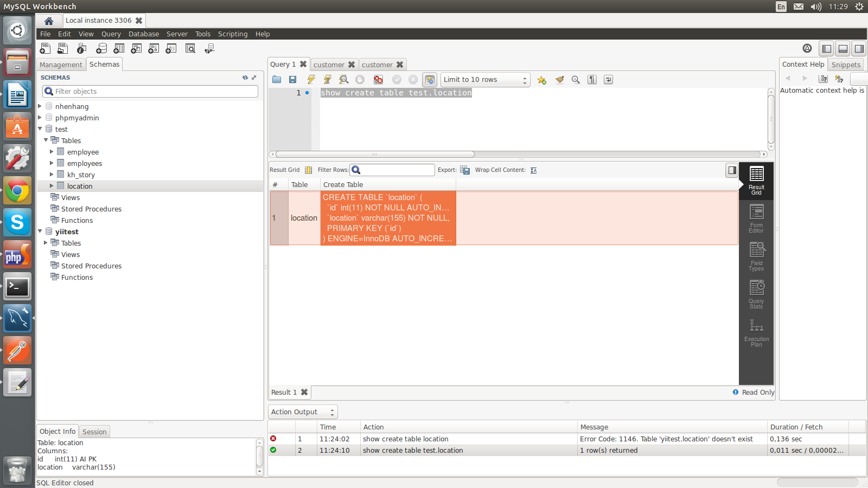Toggle the left sidebar panel visibility
This screenshot has height=488, width=868.
tap(827, 49)
